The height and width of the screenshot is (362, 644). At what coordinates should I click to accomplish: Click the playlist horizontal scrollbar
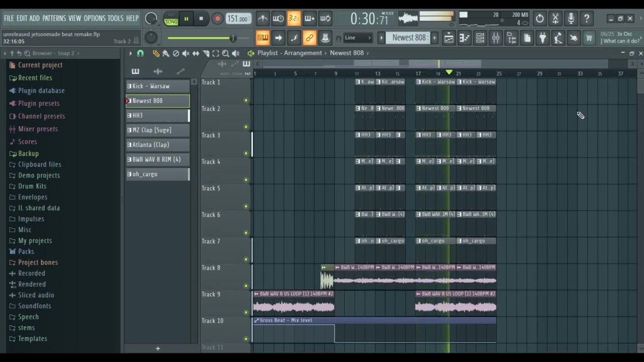coord(445,64)
